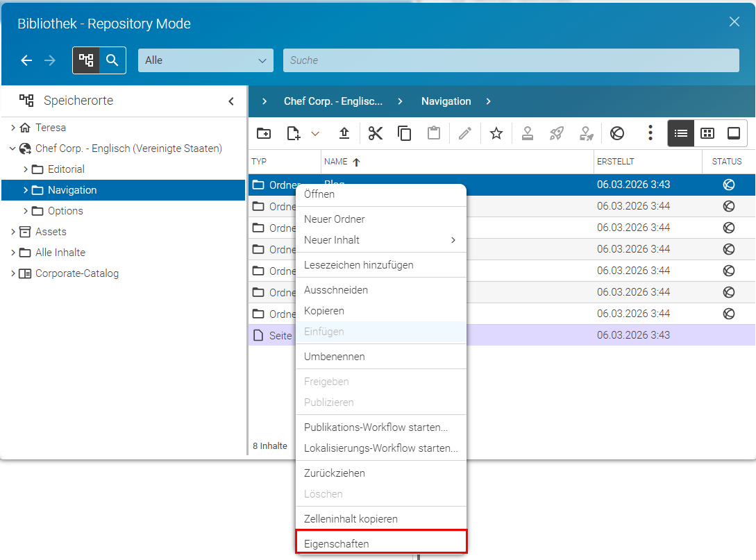Switch to thumbnail grid view
Screen dimensions: 756x560
coord(707,133)
